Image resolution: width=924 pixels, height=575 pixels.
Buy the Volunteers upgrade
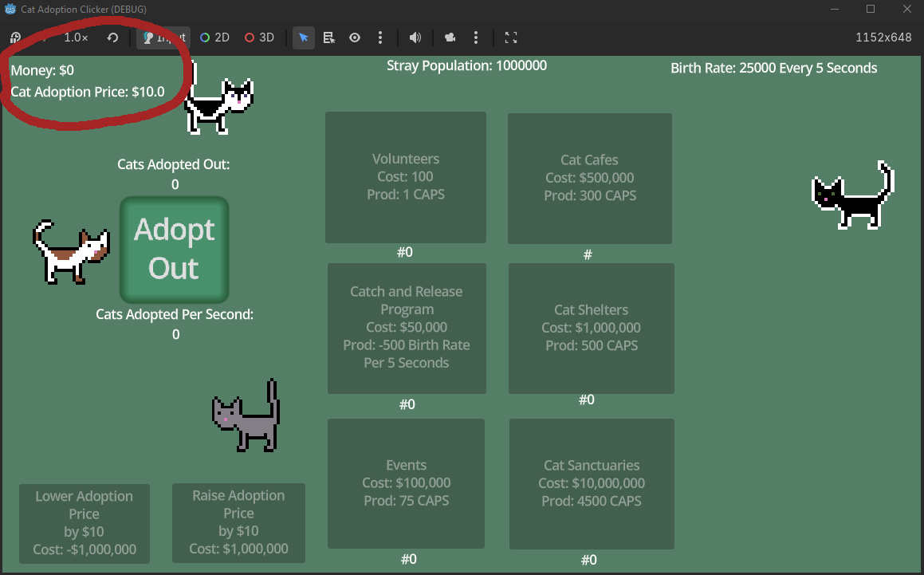pyautogui.click(x=405, y=177)
